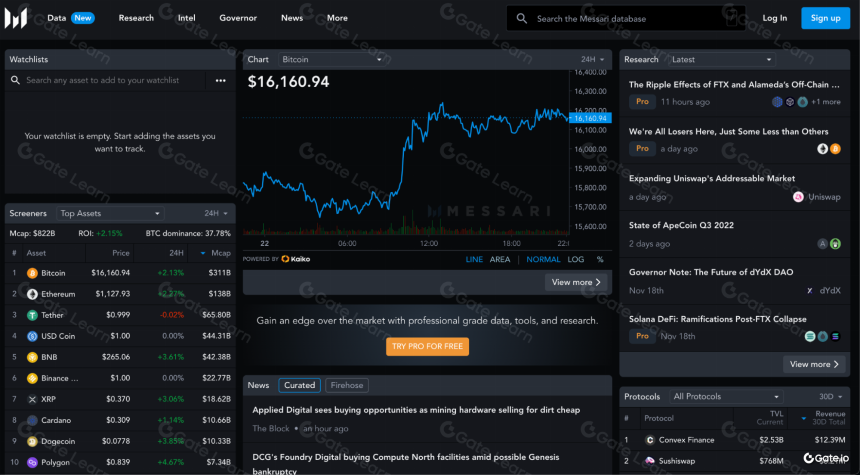Select the Curated news filter
The width and height of the screenshot is (860, 475).
299,385
